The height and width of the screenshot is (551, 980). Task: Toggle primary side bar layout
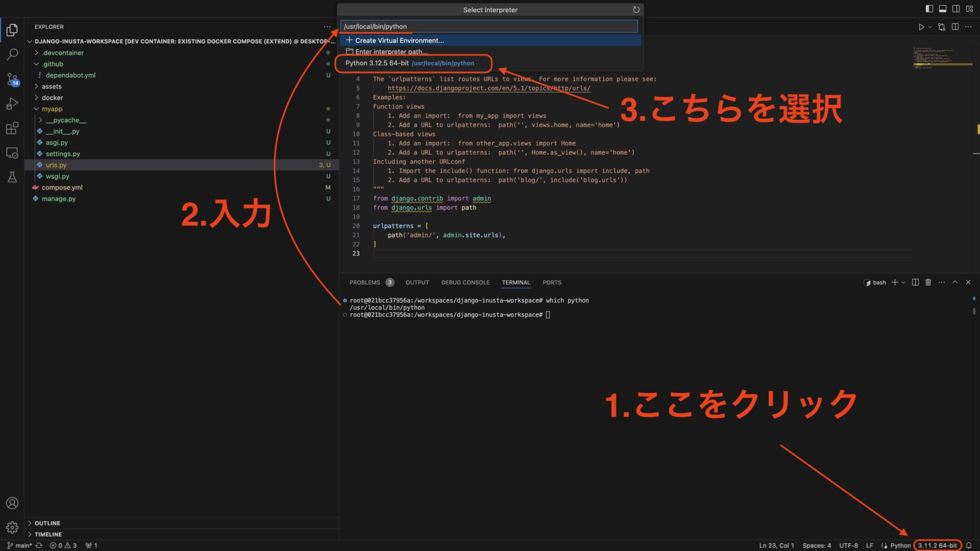pyautogui.click(x=929, y=9)
